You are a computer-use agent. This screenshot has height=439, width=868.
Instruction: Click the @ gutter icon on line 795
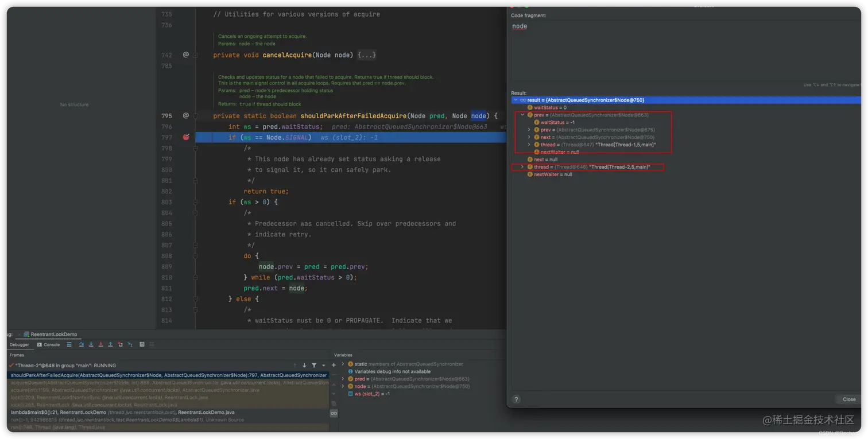pyautogui.click(x=186, y=115)
